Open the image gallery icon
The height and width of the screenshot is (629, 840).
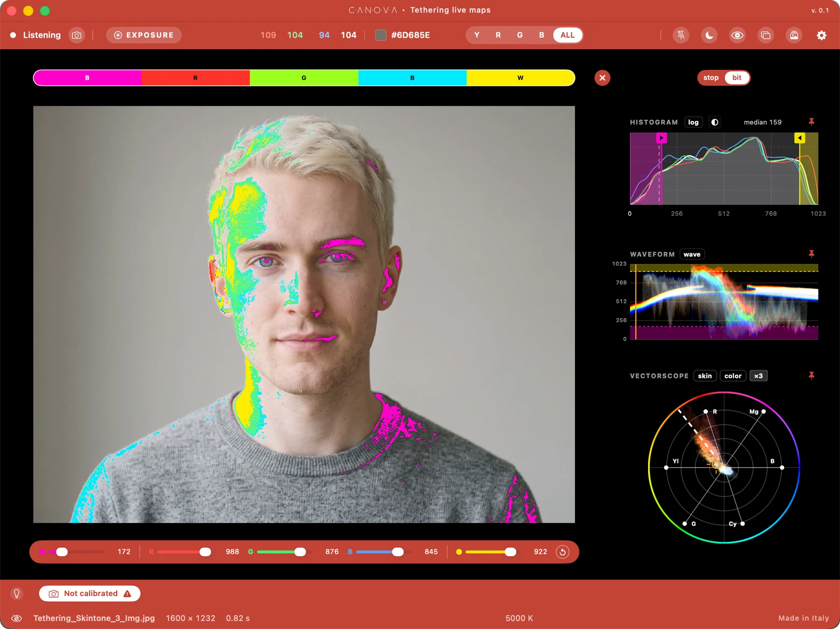pos(794,35)
